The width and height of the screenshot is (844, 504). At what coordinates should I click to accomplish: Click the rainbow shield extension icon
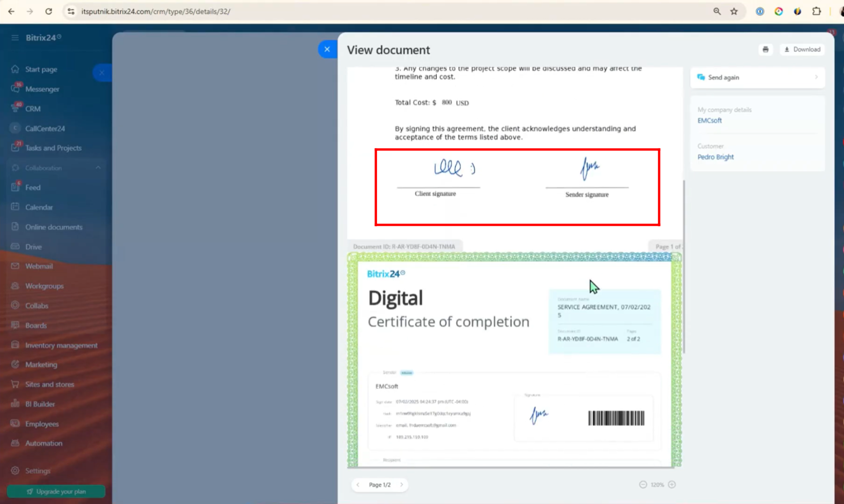(797, 11)
